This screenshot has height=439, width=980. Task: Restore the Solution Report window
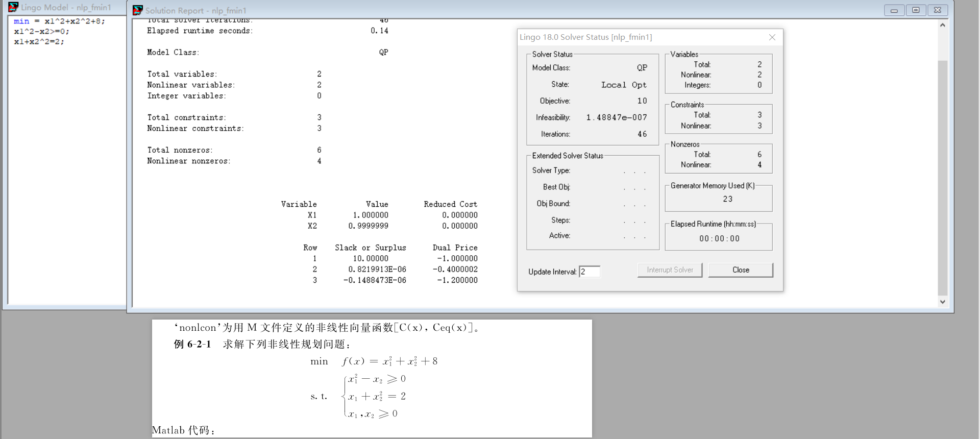pyautogui.click(x=916, y=10)
